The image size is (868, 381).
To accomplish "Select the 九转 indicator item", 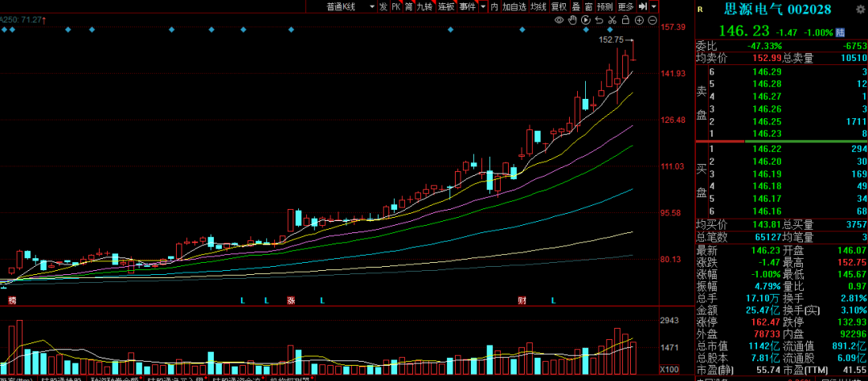I will coord(424,6).
